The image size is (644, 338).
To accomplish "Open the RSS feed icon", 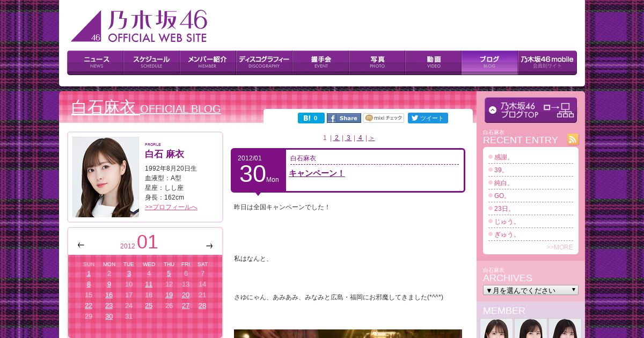I will tap(573, 139).
